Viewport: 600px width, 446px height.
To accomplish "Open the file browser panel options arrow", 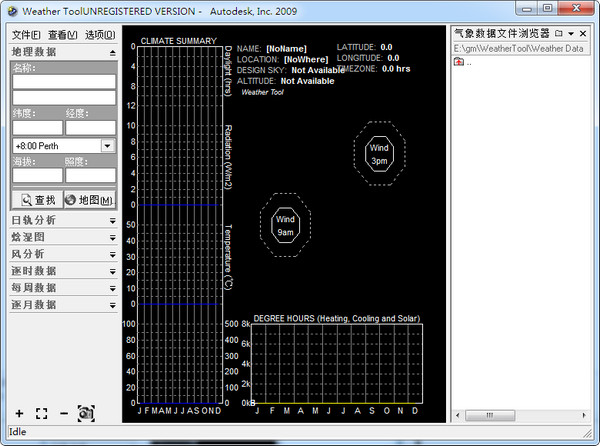I will 570,33.
